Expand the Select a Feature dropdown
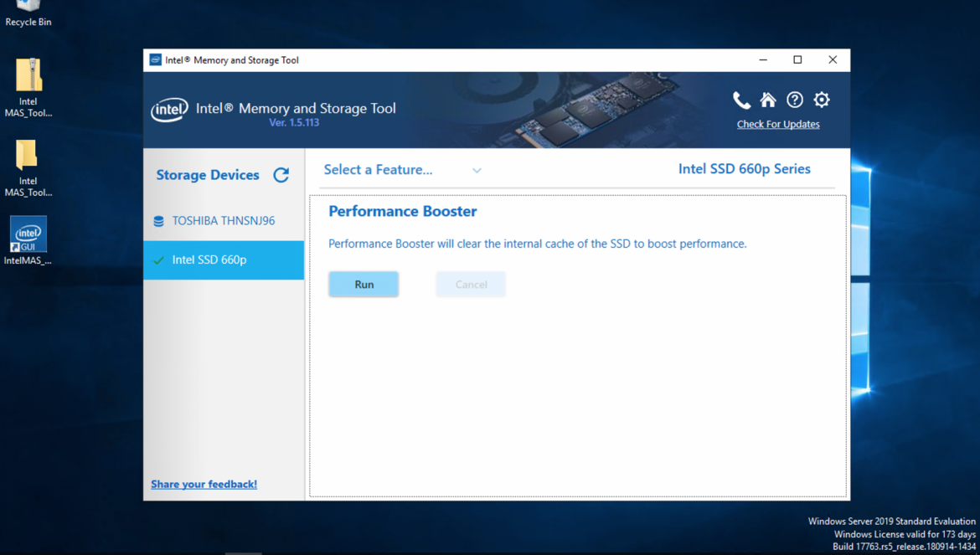 [x=403, y=170]
